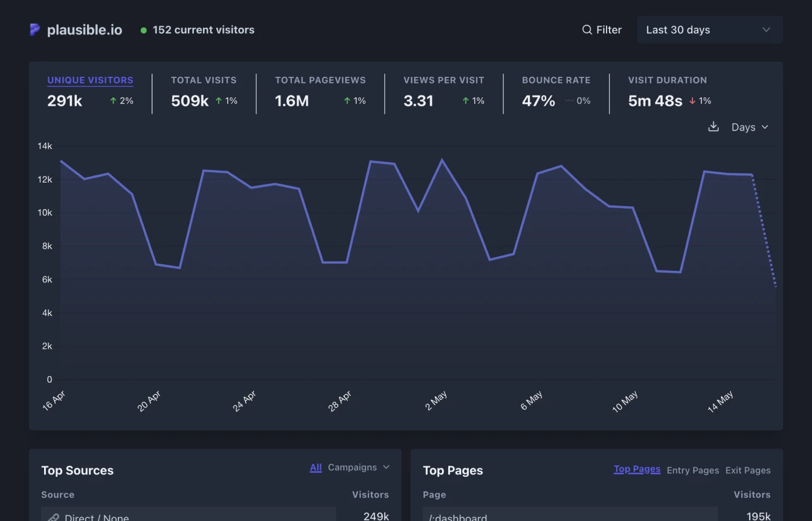This screenshot has width=812, height=521.
Task: Click the 16 Apr x-axis label
Action: point(54,401)
